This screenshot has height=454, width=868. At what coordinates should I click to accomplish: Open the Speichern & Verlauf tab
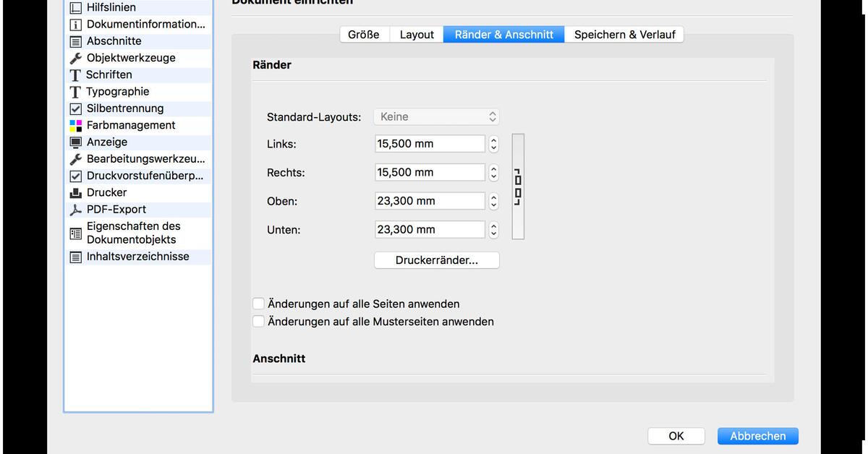[x=624, y=34]
